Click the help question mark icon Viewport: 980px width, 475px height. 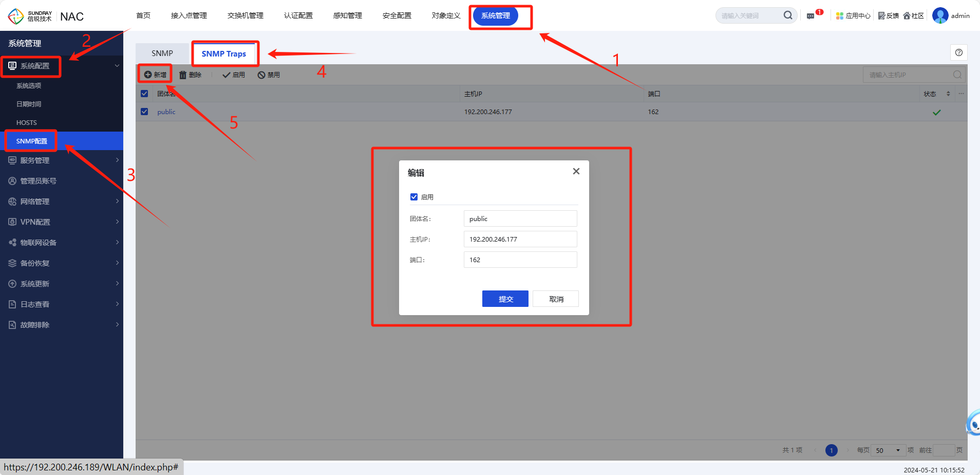[x=959, y=52]
